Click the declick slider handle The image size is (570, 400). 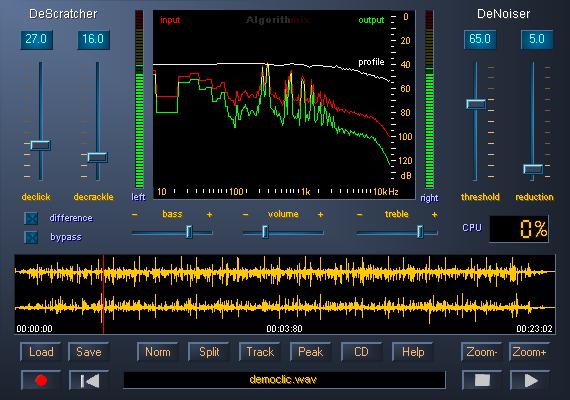[40, 145]
